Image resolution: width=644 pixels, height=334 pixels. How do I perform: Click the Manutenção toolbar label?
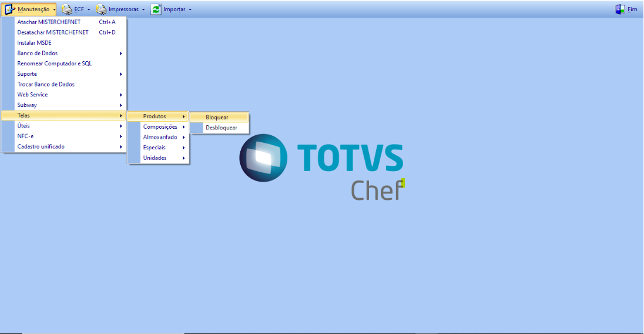pyautogui.click(x=33, y=9)
